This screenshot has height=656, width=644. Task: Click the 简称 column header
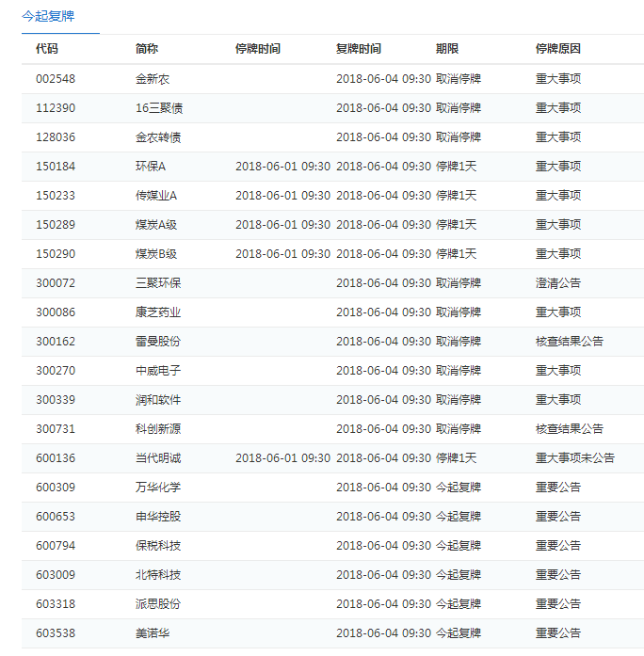pos(147,49)
